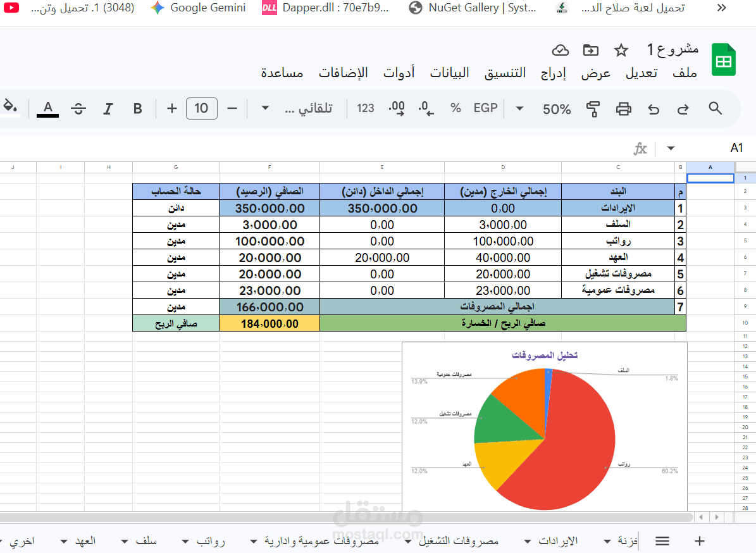Star the document with the star icon
Image resolution: width=756 pixels, height=553 pixels.
pyautogui.click(x=621, y=50)
